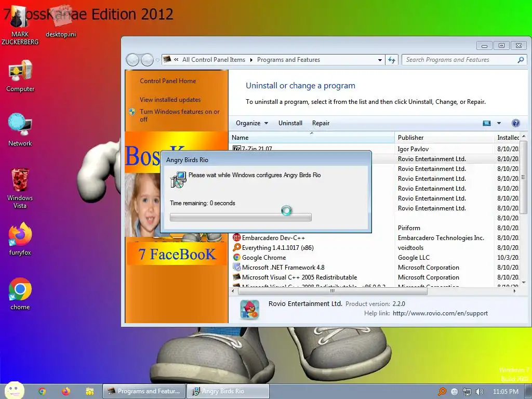Click the search magnifier icon
This screenshot has width=532, height=399.
(521, 60)
